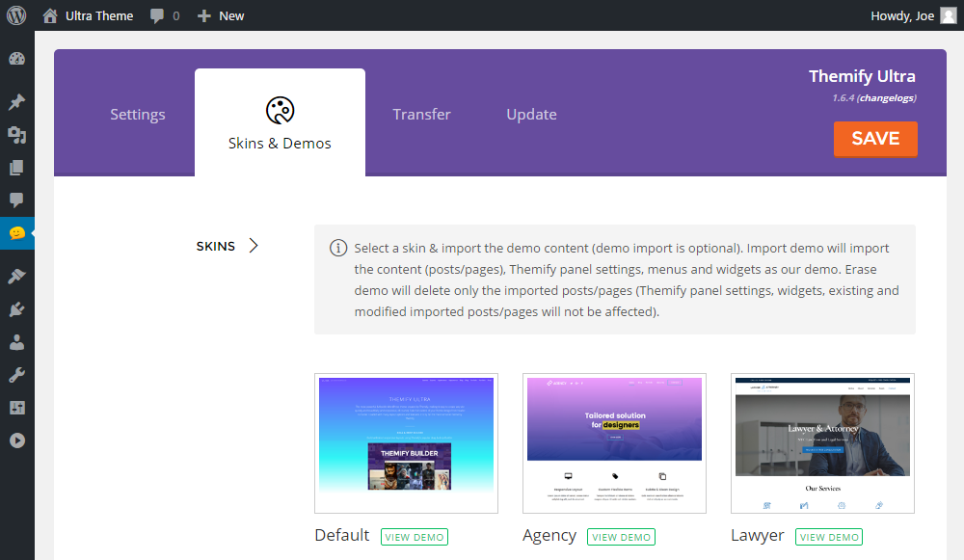Select the Default skin thumbnail
This screenshot has width=964, height=560.
(x=407, y=443)
